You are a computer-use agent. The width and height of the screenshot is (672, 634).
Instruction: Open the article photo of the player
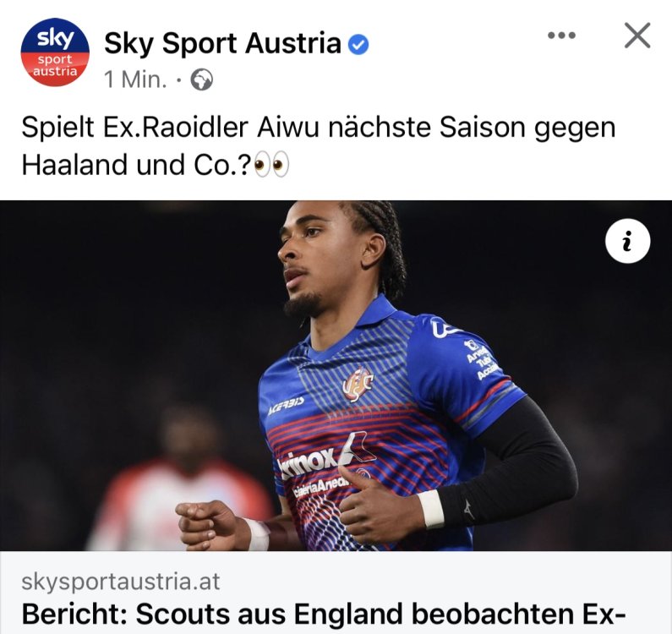(x=336, y=375)
